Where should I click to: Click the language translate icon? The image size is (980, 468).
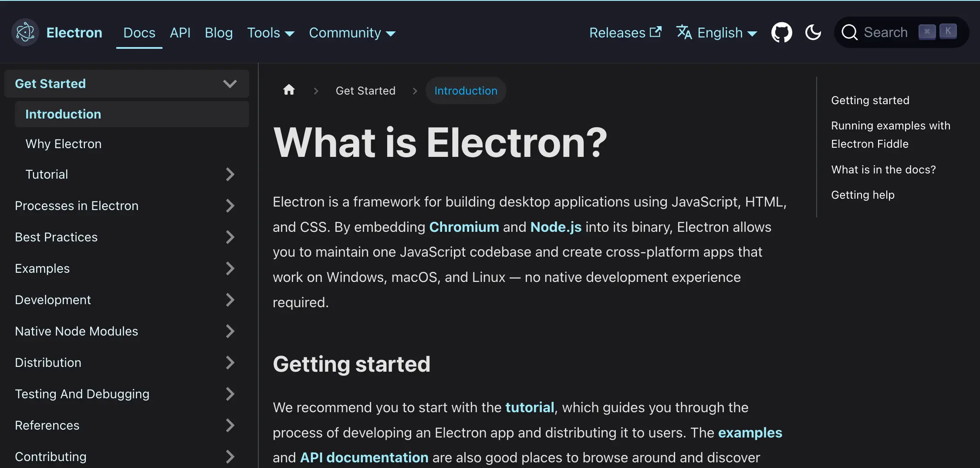pos(684,32)
